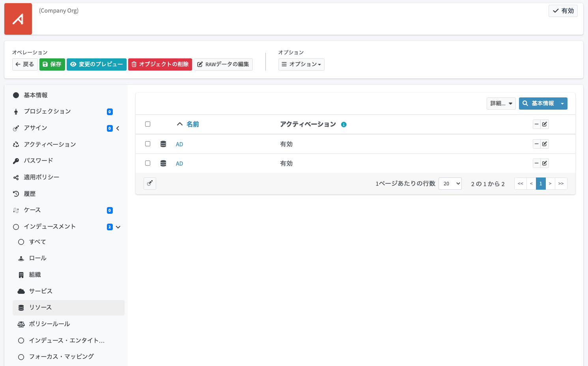Click the header row edit icon
This screenshot has width=588, height=366.
pyautogui.click(x=545, y=124)
